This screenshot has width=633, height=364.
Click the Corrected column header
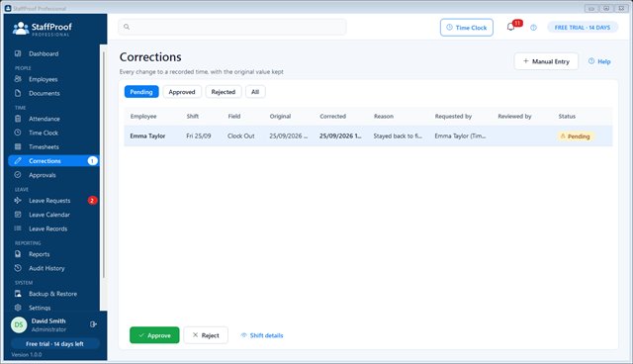click(332, 116)
